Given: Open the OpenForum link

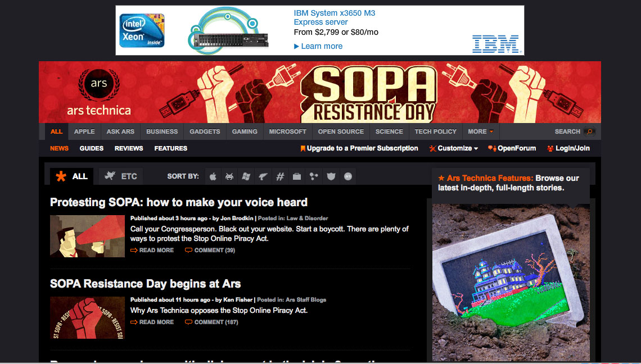Looking at the screenshot, I should click(517, 148).
